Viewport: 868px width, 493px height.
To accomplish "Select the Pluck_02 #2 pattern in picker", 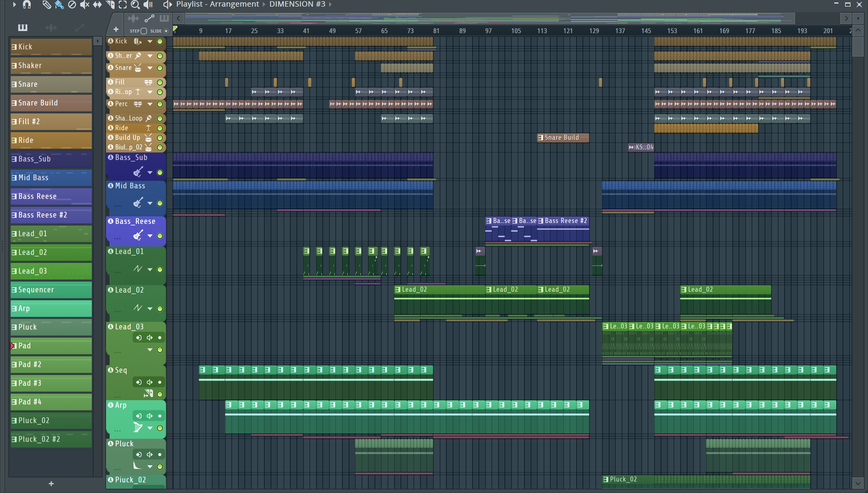I will click(51, 439).
